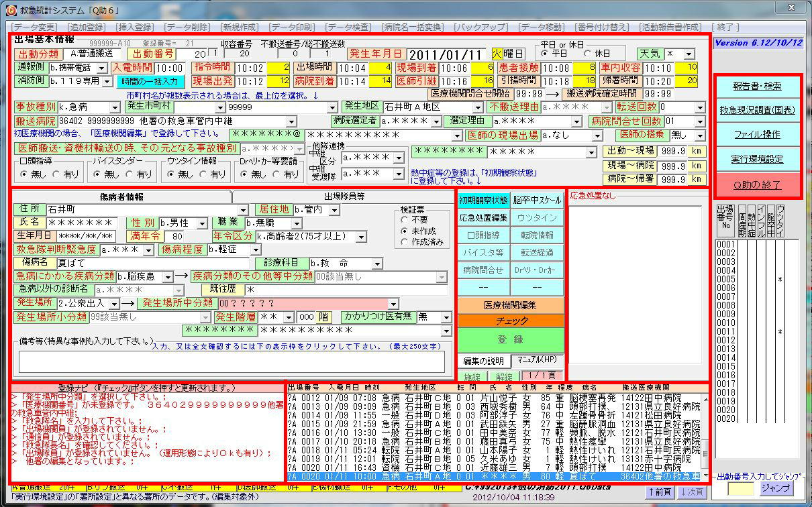Image resolution: width=812 pixels, height=507 pixels.
Task: Click the 前頁 previous page arrow button
Action: coord(660,492)
